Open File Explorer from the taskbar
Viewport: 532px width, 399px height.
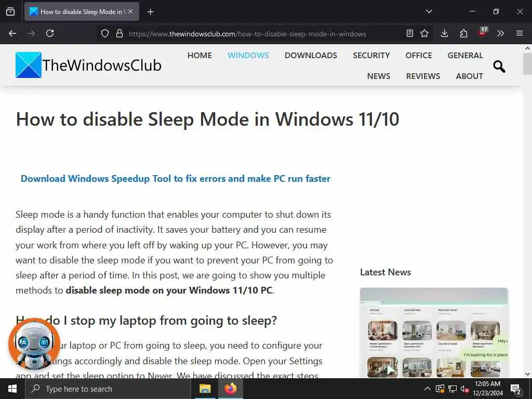(205, 389)
